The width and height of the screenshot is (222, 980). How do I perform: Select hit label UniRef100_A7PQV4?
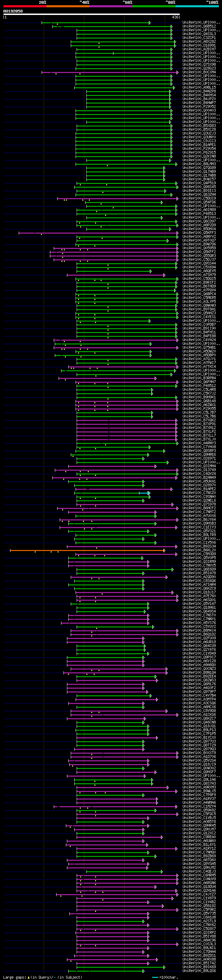[199, 290]
